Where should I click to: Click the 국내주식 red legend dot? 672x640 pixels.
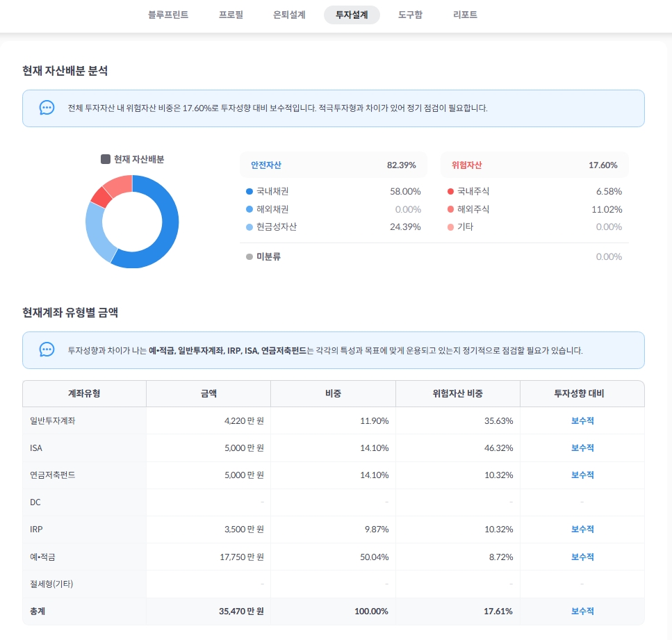[451, 191]
